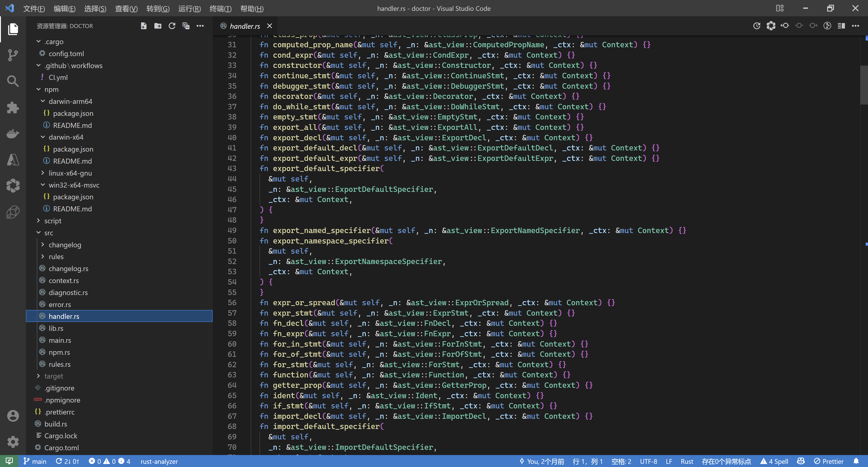868x467 pixels.
Task: Toggle the customize layout control
Action: click(780, 8)
